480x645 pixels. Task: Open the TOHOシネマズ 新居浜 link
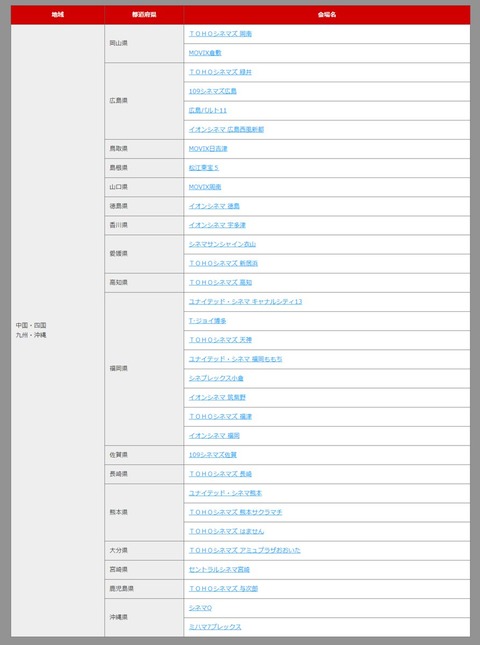click(223, 263)
